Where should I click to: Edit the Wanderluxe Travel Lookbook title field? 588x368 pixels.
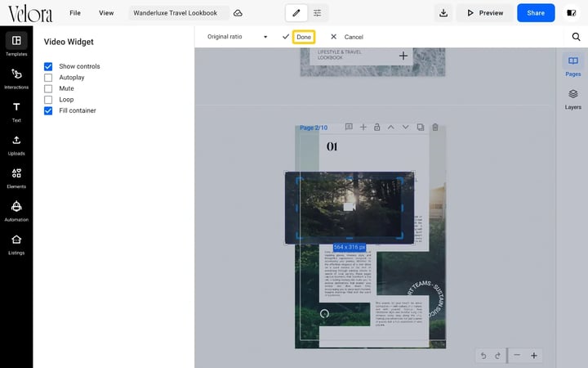tap(179, 13)
